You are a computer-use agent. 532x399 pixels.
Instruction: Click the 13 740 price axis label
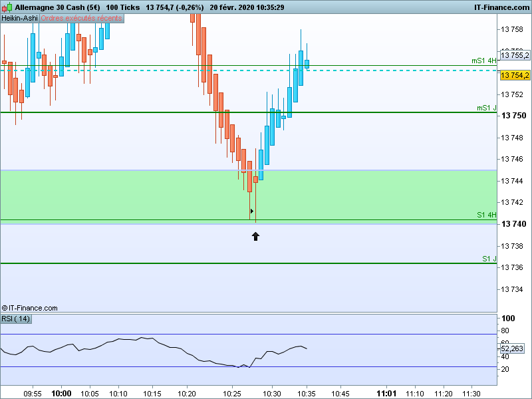[513, 223]
